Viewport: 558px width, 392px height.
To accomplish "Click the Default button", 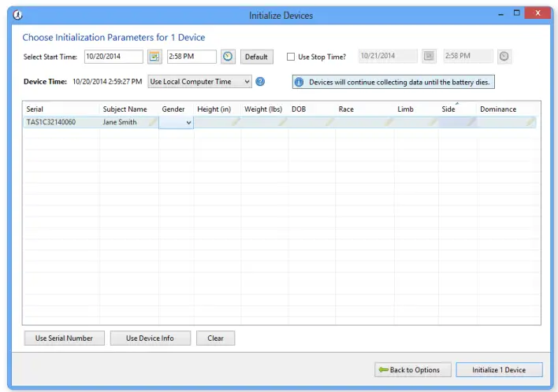I will click(x=257, y=57).
